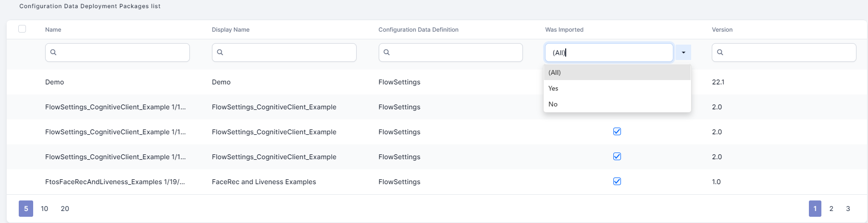Collapse the Was Imported dropdown arrow
The image size is (868, 223).
683,52
